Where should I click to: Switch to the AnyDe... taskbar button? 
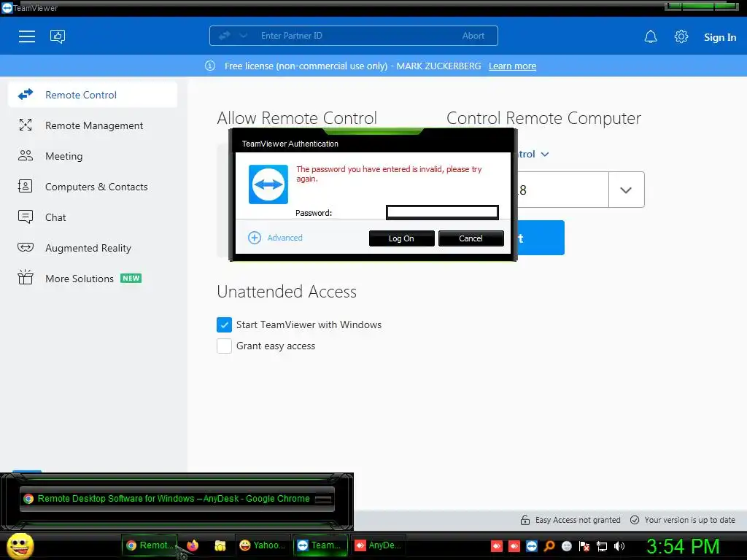tap(379, 545)
